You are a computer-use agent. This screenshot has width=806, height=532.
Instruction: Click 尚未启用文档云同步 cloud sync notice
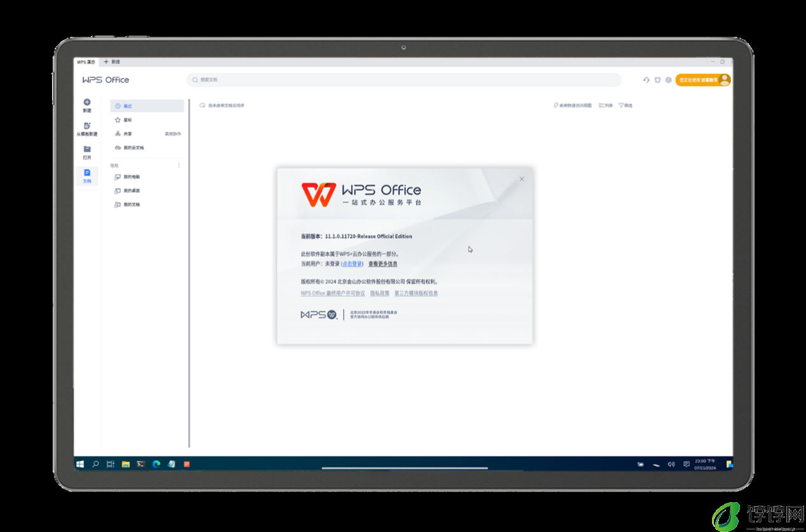point(222,105)
